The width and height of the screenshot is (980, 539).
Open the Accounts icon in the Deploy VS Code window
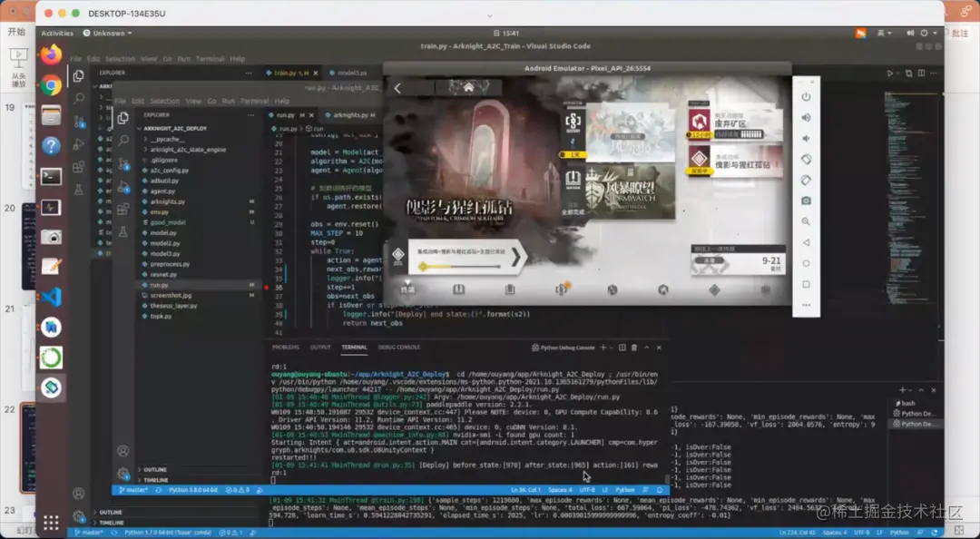[x=123, y=450]
